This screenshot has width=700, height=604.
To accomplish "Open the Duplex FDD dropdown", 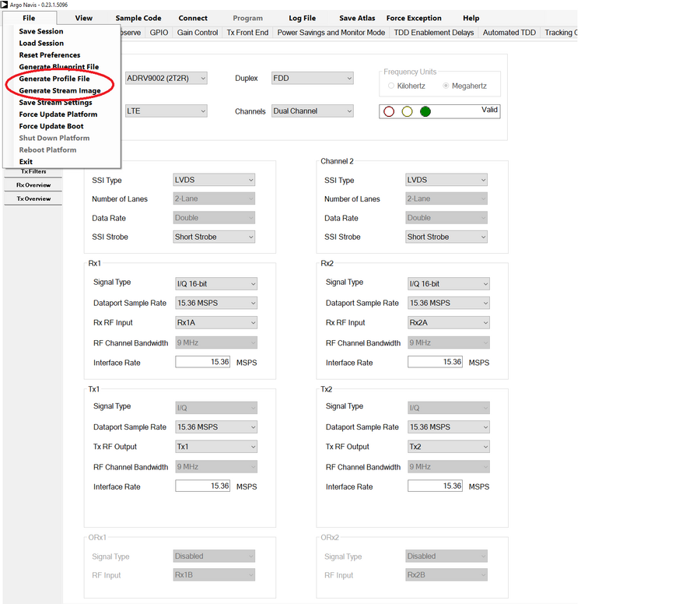I will point(311,78).
